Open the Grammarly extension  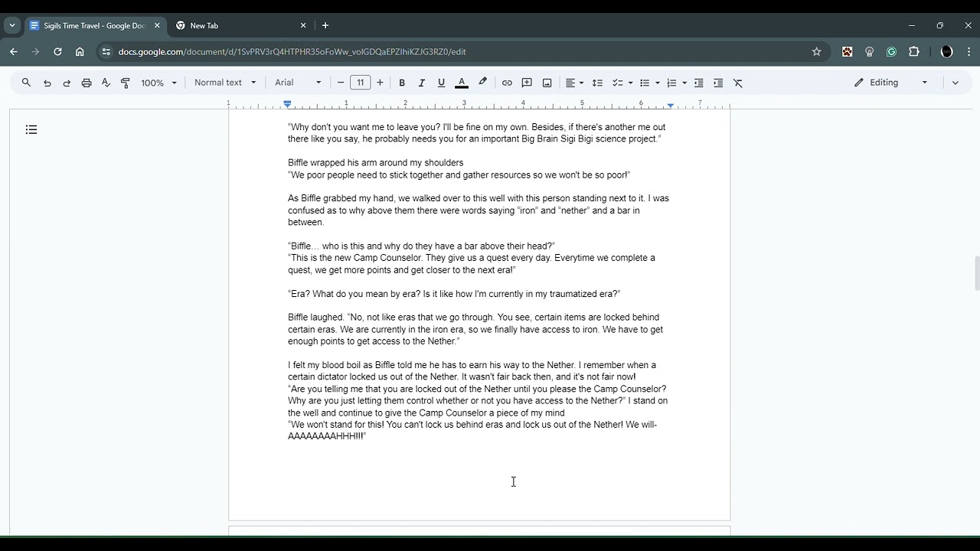click(x=891, y=52)
